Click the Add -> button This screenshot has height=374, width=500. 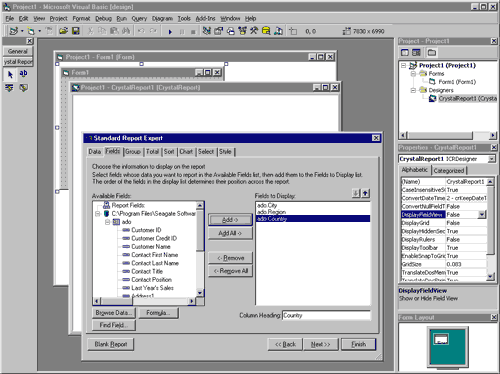[230, 220]
